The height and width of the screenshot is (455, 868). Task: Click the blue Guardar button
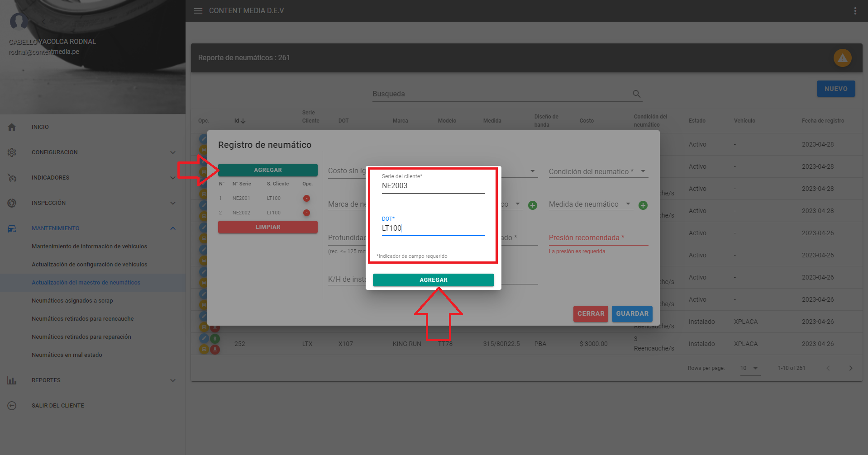[x=632, y=314]
